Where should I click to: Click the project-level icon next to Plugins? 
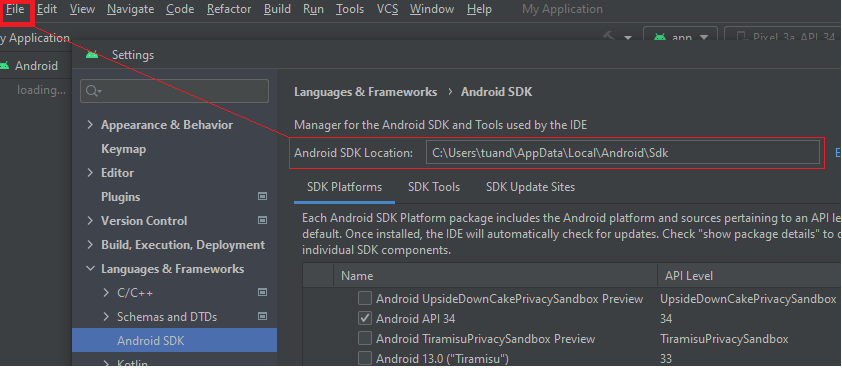262,197
